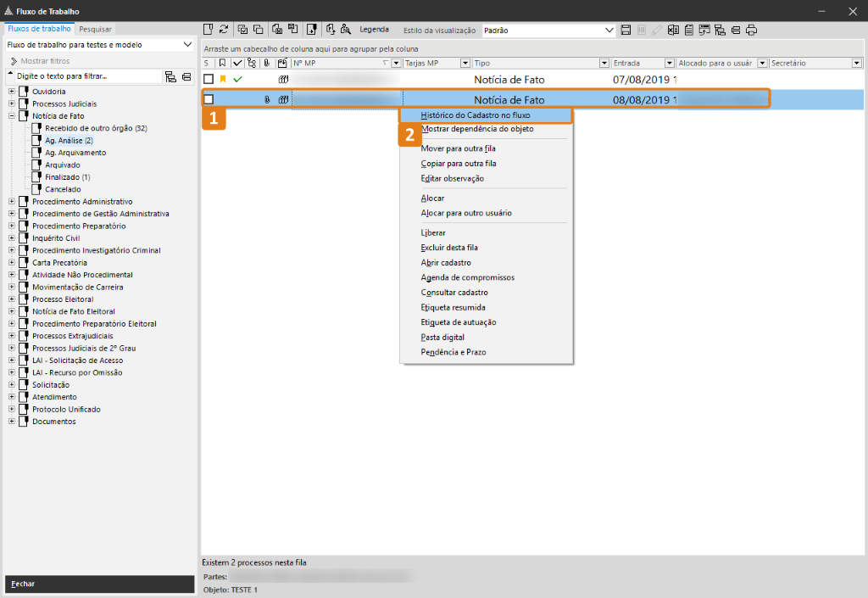The height and width of the screenshot is (598, 868).
Task: Collapse the Notícia de Fato tree node
Action: pos(12,115)
